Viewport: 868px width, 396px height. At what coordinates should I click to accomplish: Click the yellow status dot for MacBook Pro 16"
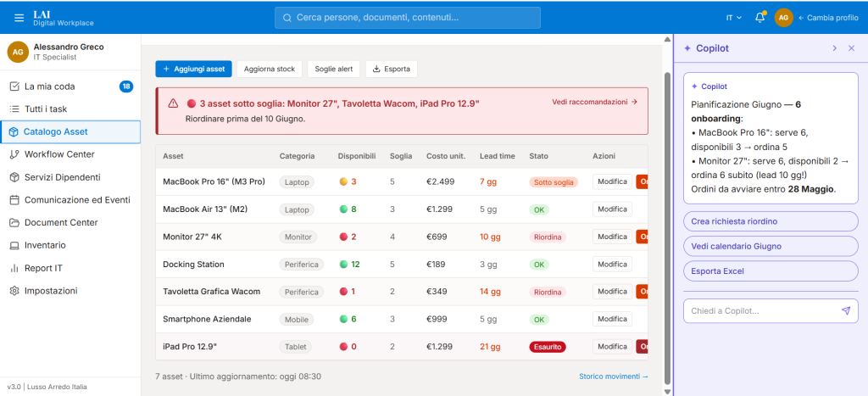coord(343,181)
